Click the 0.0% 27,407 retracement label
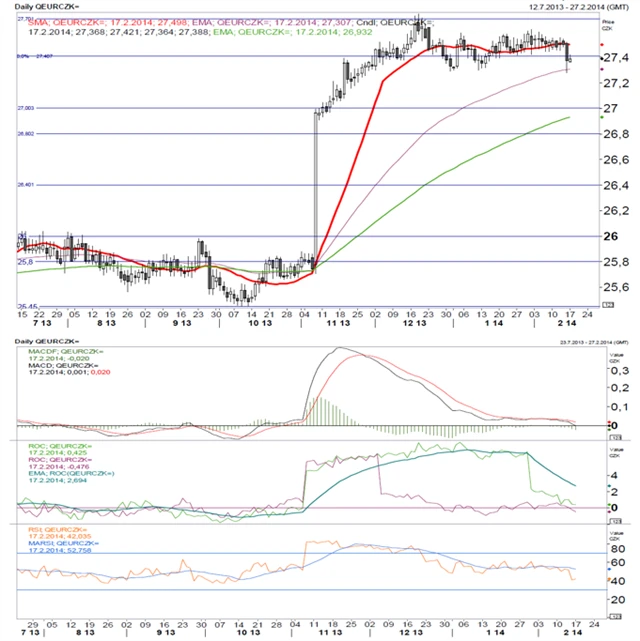 click(x=35, y=56)
